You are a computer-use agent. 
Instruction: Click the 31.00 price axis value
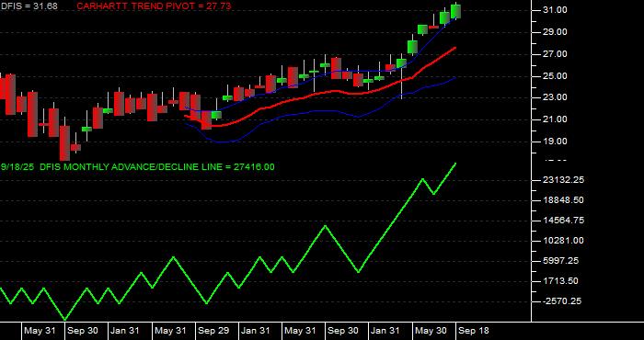556,10
